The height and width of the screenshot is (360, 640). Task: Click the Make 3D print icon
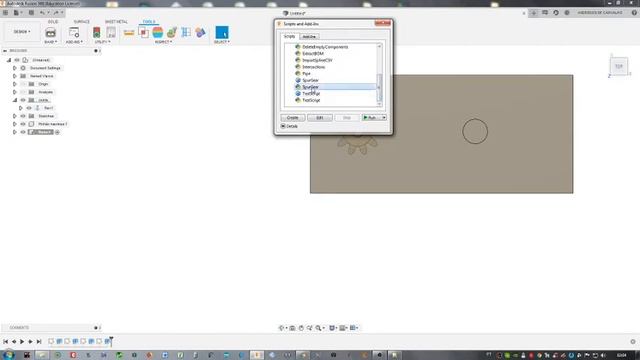tap(51, 32)
